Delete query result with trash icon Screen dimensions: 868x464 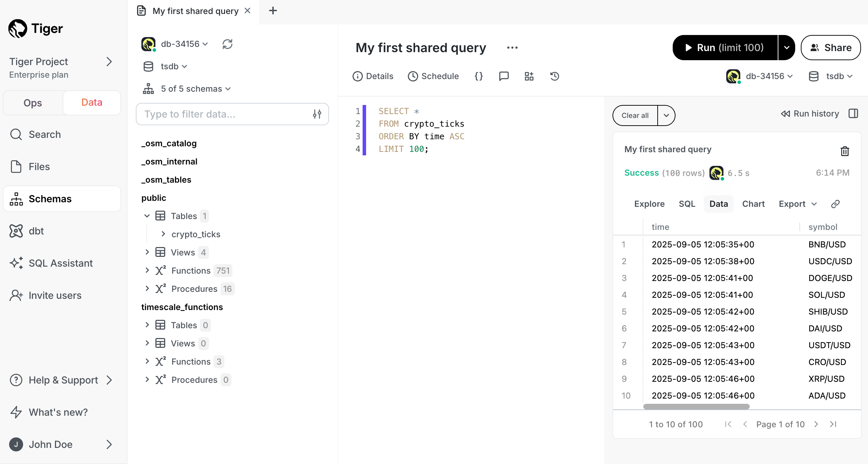tap(845, 151)
